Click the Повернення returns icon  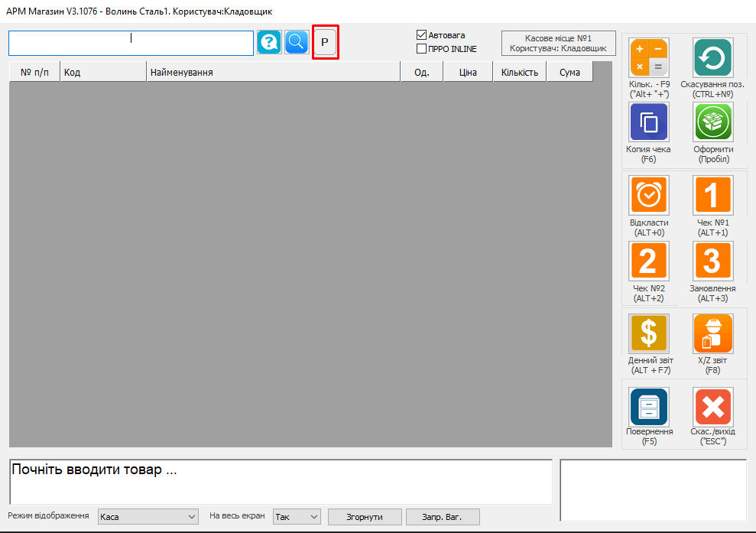(x=648, y=407)
